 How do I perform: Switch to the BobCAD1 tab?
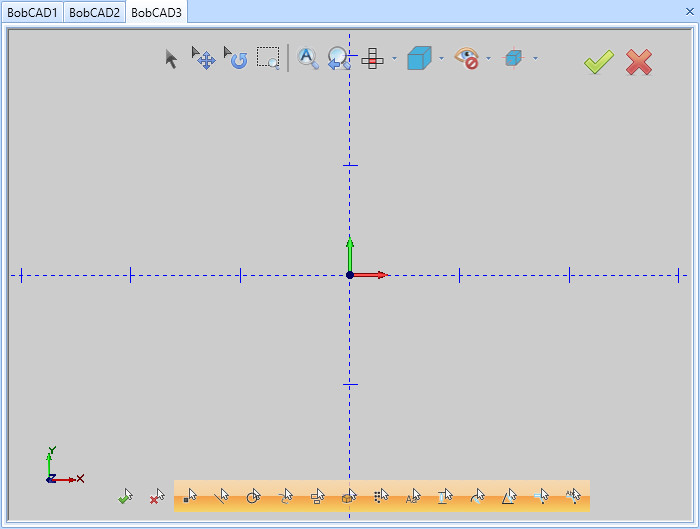(x=32, y=12)
